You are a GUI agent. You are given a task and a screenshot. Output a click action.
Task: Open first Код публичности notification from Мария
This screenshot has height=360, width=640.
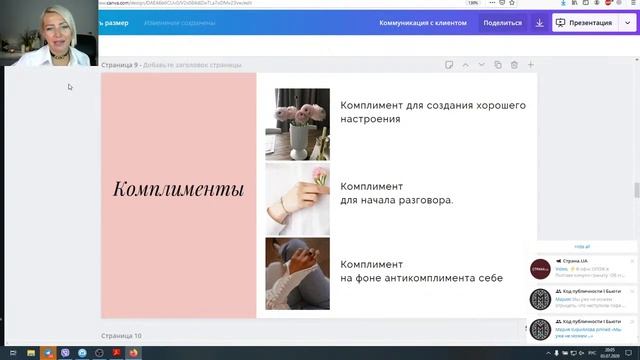(x=583, y=299)
